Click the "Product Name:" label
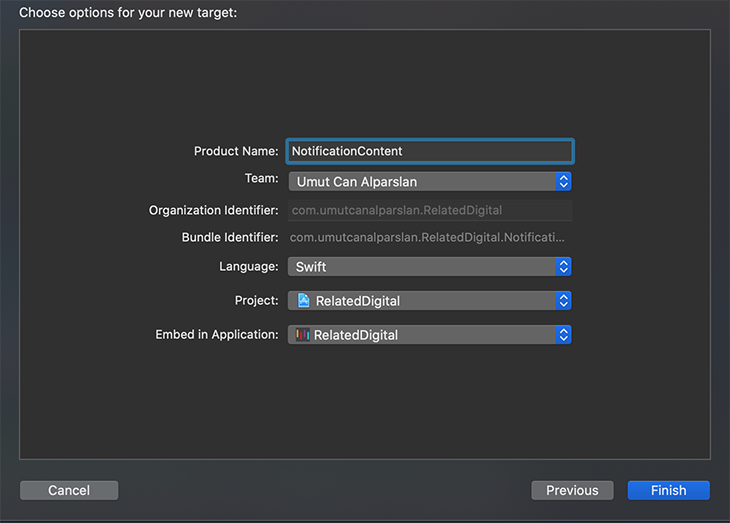This screenshot has height=523, width=730. coord(236,151)
